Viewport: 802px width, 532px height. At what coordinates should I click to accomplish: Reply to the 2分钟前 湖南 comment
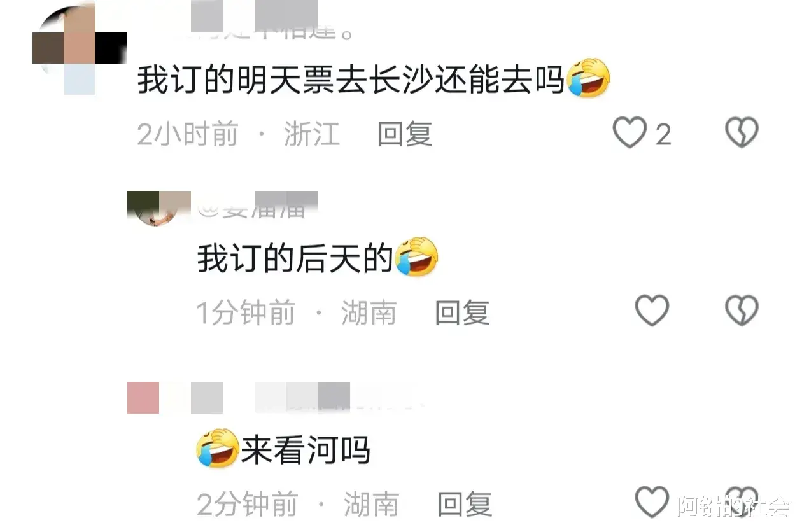coord(465,505)
